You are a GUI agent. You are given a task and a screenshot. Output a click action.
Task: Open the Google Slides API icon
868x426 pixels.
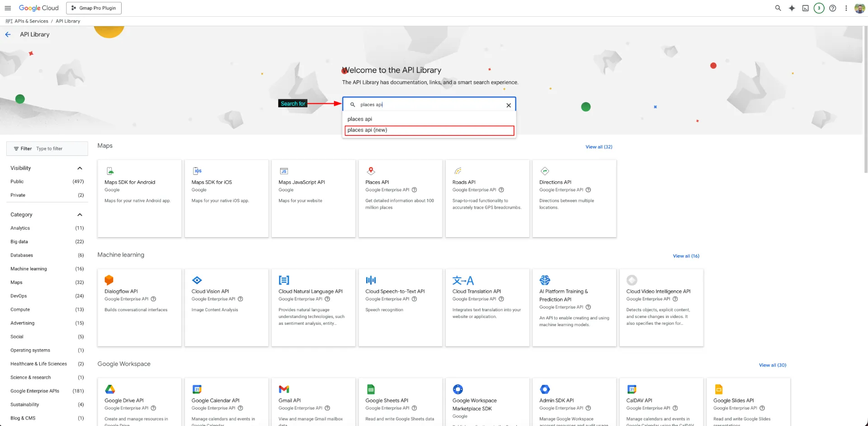click(x=718, y=389)
